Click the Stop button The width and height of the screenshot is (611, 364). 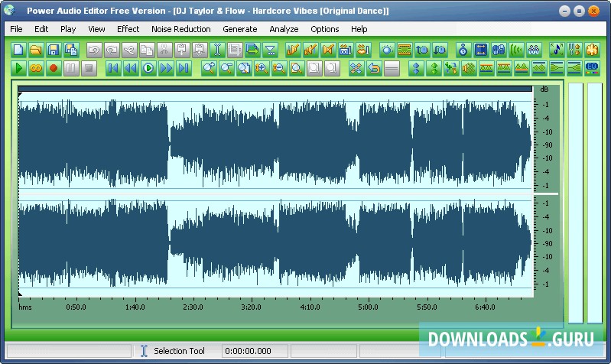coord(89,68)
